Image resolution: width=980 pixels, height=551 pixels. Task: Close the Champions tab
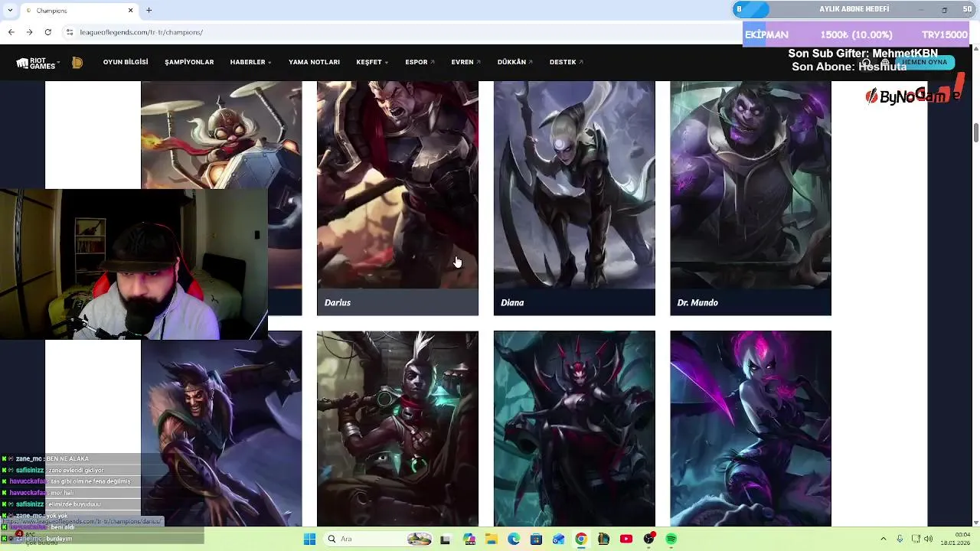pyautogui.click(x=131, y=11)
